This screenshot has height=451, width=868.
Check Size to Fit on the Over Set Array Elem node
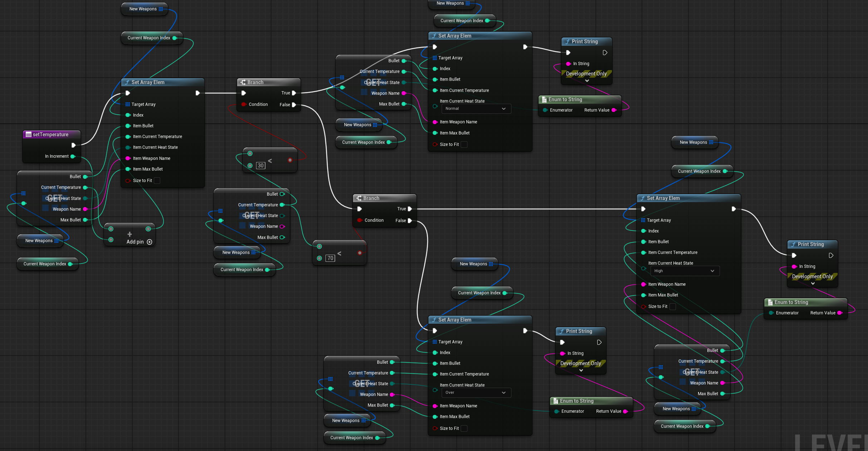464,428
